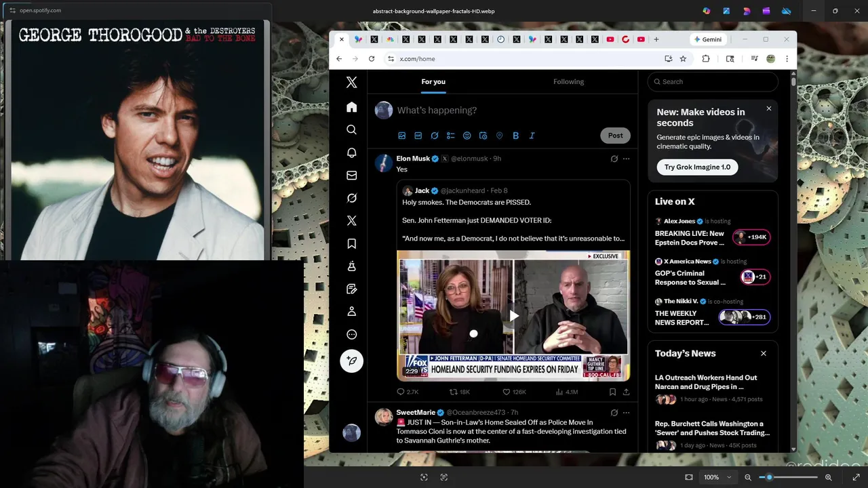Schedule the post with the calendar icon
868x488 pixels.
[483, 136]
